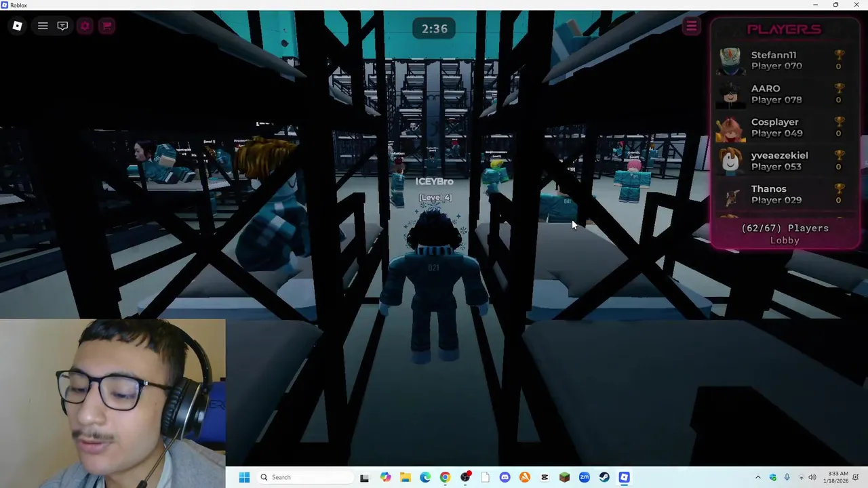
Task: Click the trophy icon next to Cosplayer
Action: coord(839,122)
